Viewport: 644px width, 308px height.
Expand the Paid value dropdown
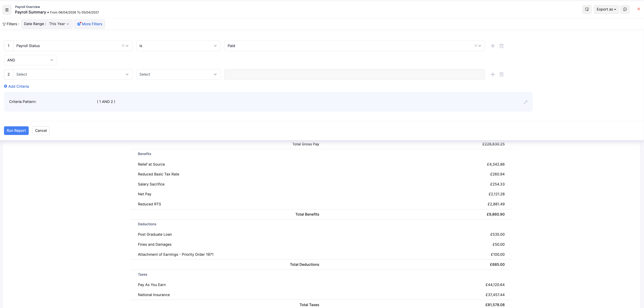pyautogui.click(x=480, y=46)
